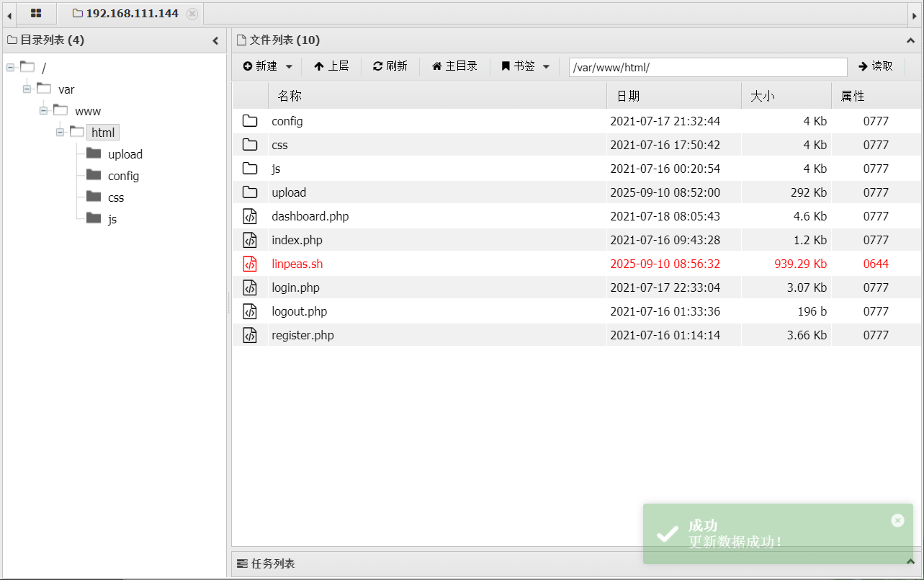Click the folder icon in 目录列表 header
The width and height of the screenshot is (924, 580).
[12, 40]
